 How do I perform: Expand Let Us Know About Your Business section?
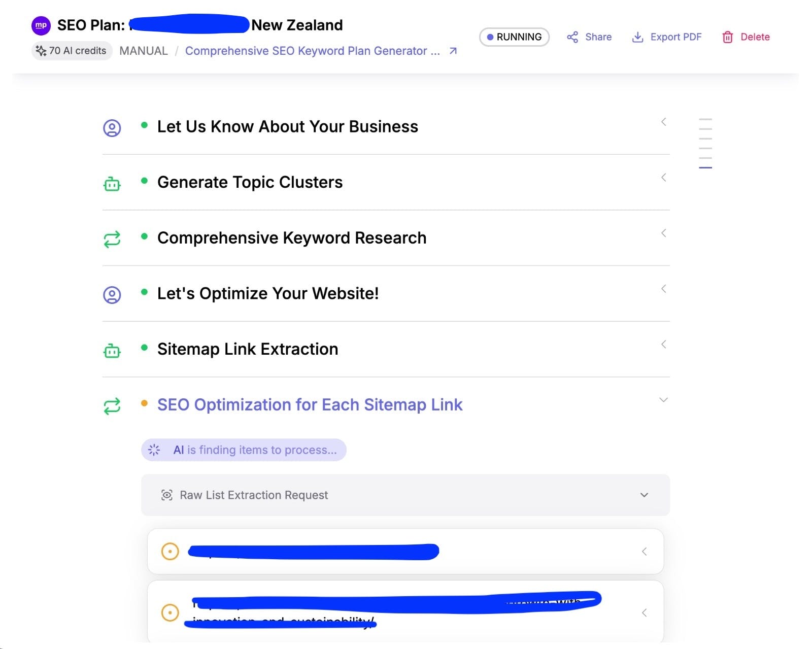[663, 122]
